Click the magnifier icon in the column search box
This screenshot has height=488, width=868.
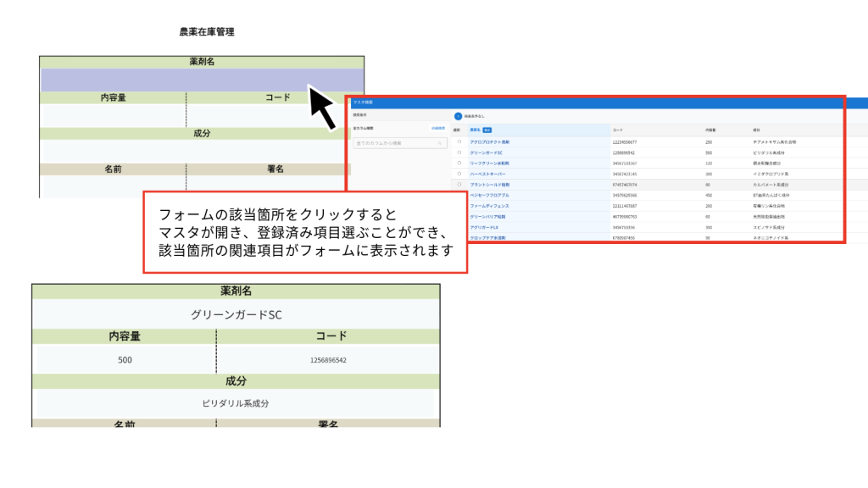[440, 143]
